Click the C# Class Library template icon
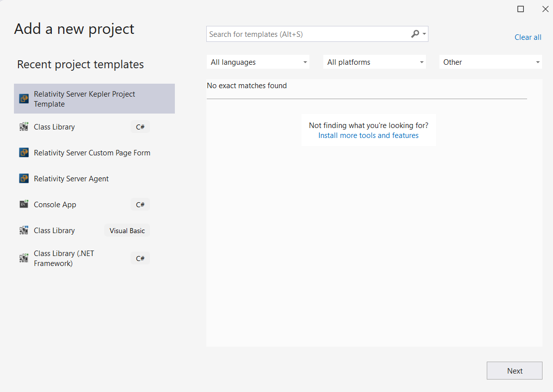Screen dimensions: 553x392 pos(23,127)
